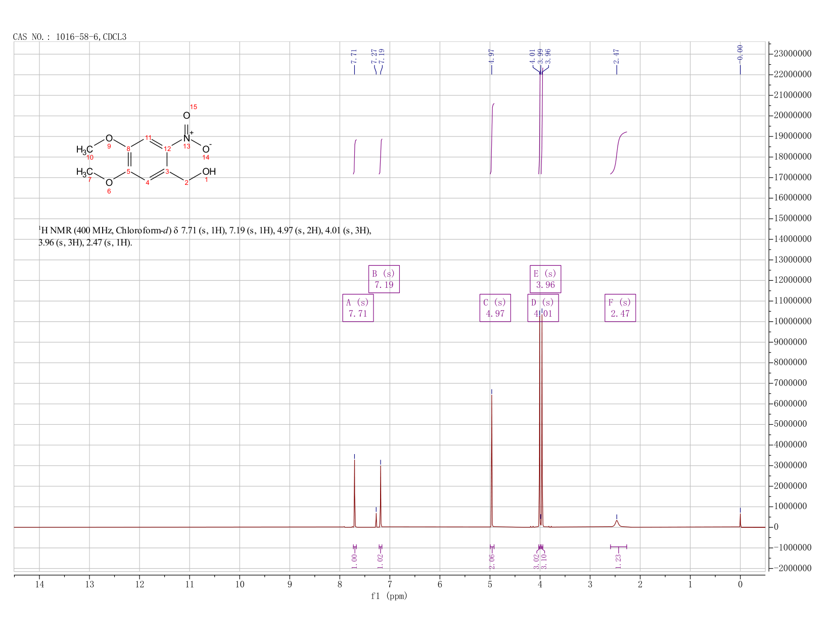Click the multiplet box A (s) 7.71

click(358, 308)
